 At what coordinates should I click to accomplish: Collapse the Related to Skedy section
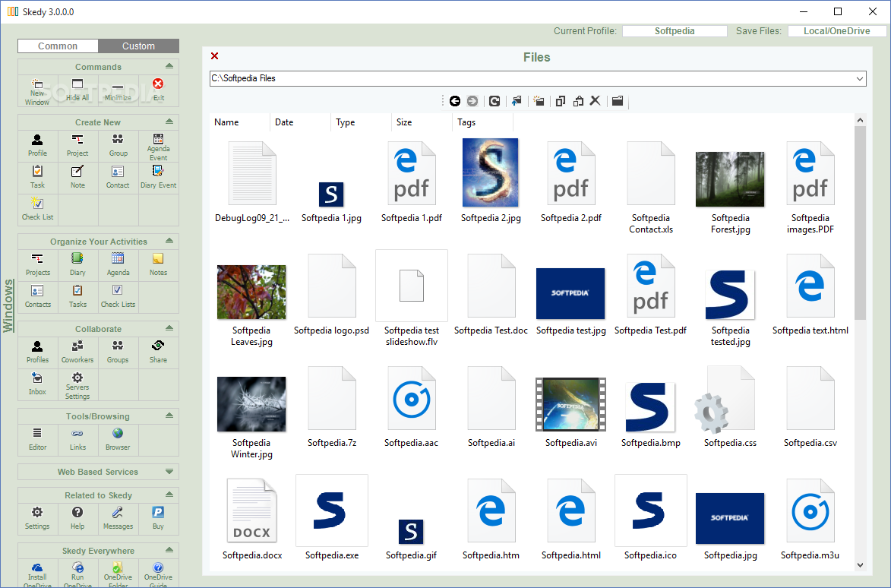tap(169, 495)
